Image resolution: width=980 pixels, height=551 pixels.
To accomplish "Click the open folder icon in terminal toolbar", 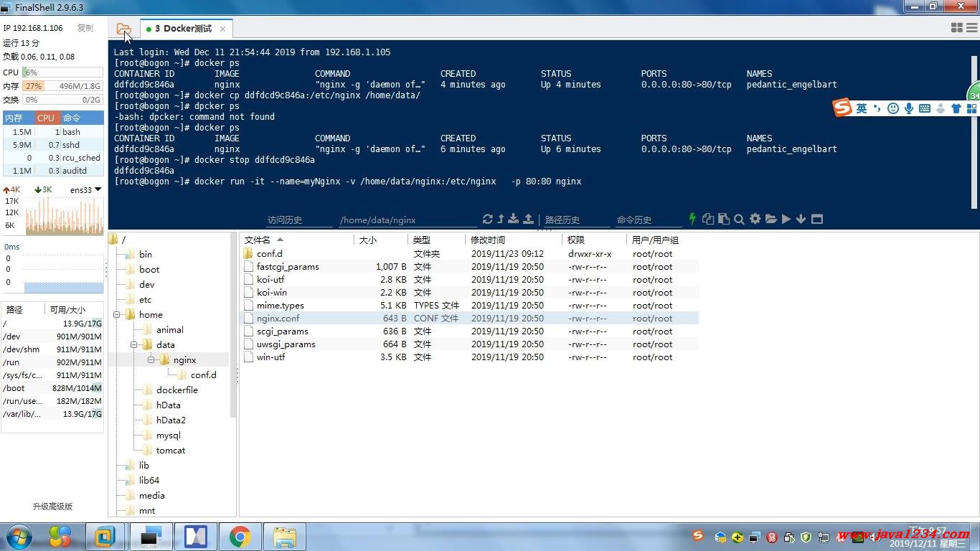I will (771, 219).
